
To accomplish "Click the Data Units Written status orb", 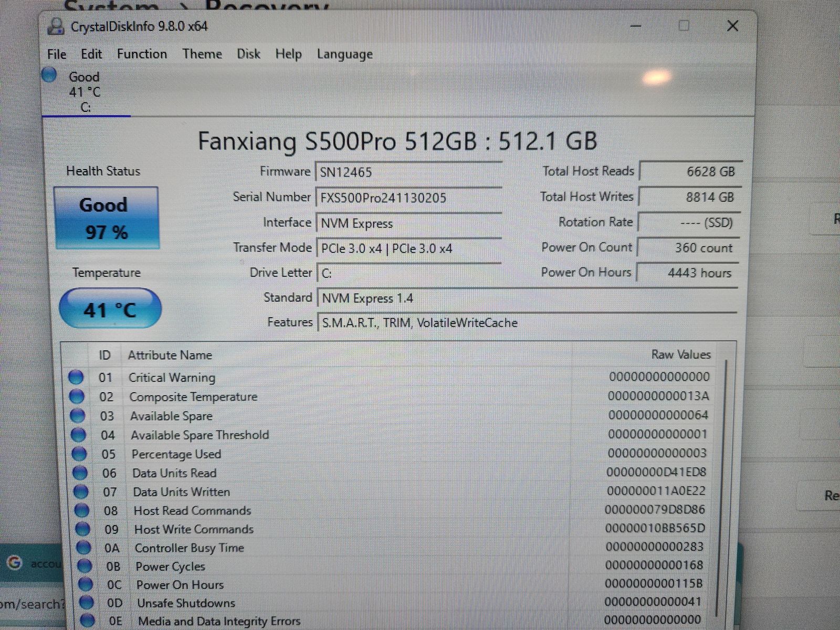I will click(80, 492).
